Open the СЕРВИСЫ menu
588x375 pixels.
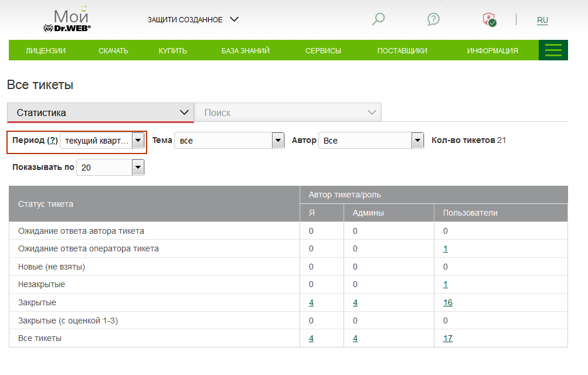pyautogui.click(x=323, y=50)
